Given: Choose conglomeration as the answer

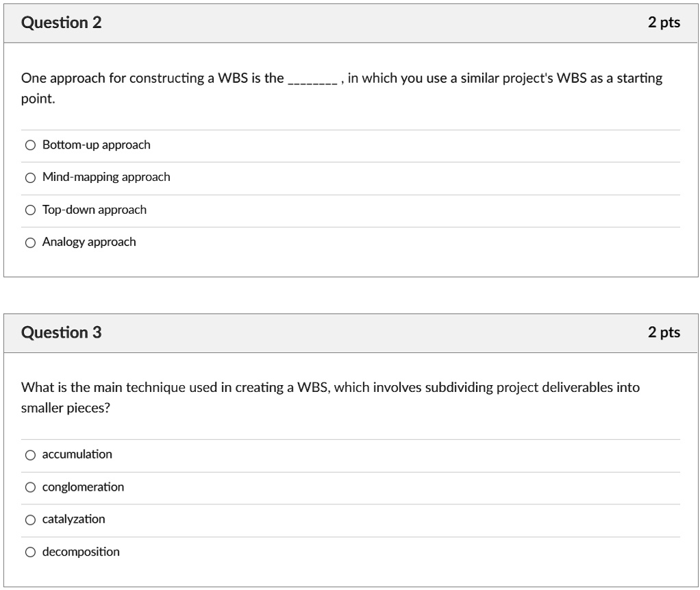Looking at the screenshot, I should (30, 487).
